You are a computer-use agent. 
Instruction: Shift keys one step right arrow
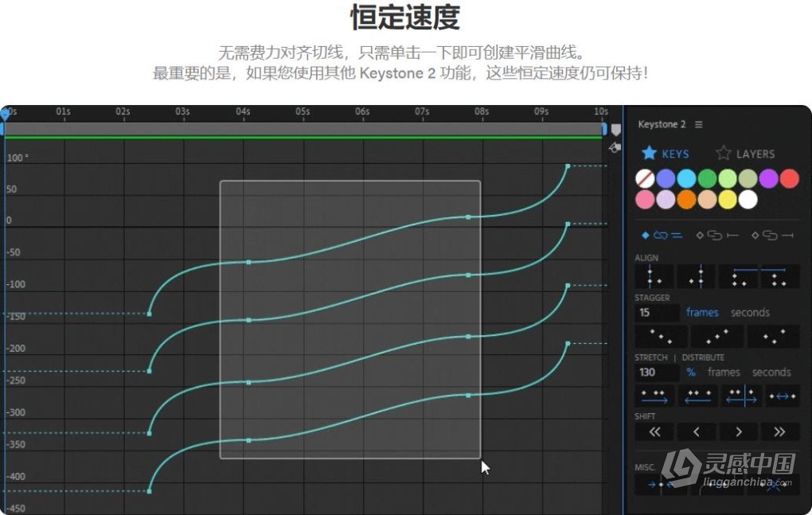(x=739, y=431)
